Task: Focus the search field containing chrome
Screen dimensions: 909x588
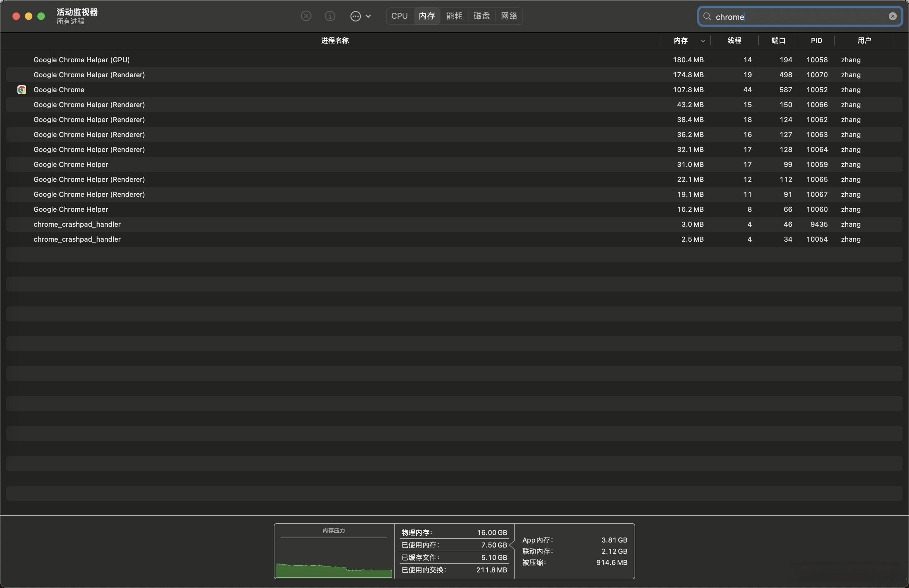Action: (800, 17)
